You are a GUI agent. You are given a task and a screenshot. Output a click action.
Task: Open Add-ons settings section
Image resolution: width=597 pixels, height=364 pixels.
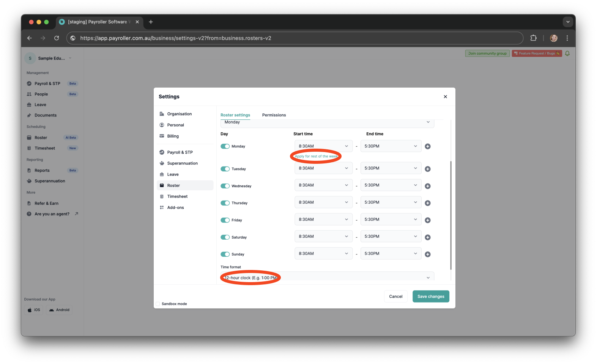(185, 208)
